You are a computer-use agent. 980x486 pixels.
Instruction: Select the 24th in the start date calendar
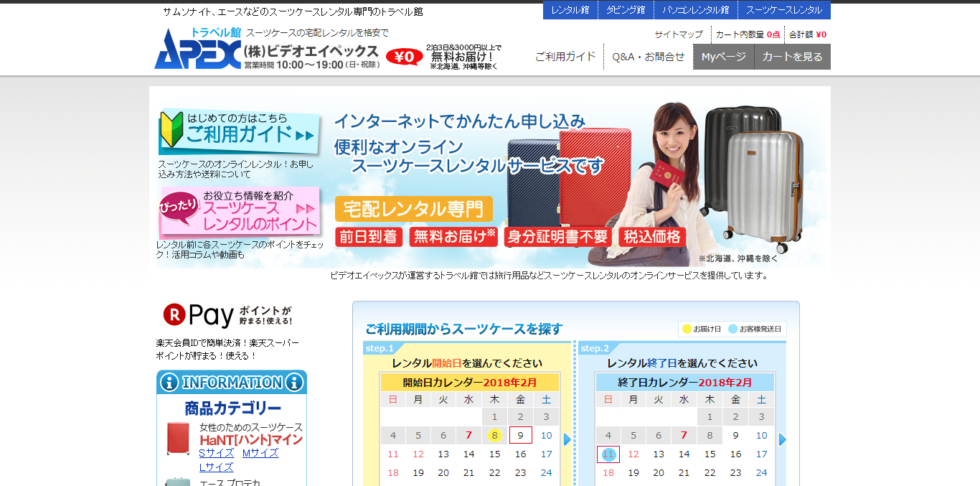[547, 472]
